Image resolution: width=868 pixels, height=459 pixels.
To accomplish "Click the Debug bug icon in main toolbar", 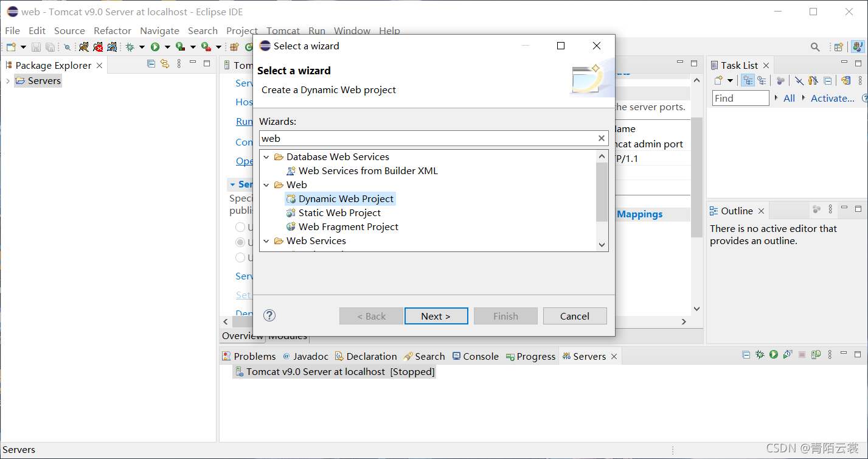I will [x=130, y=47].
